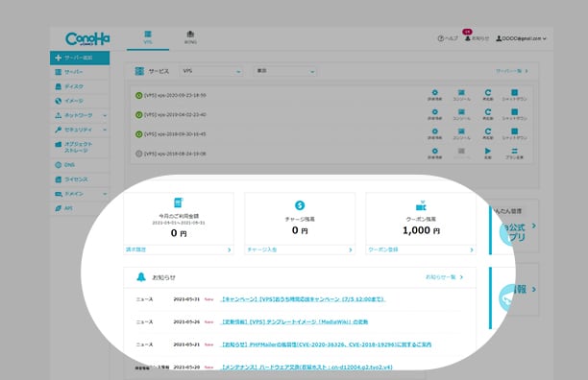The height and width of the screenshot is (380, 588).
Task: Open detail settings gear for vps-2019-04-02-23-40
Action: tap(434, 114)
